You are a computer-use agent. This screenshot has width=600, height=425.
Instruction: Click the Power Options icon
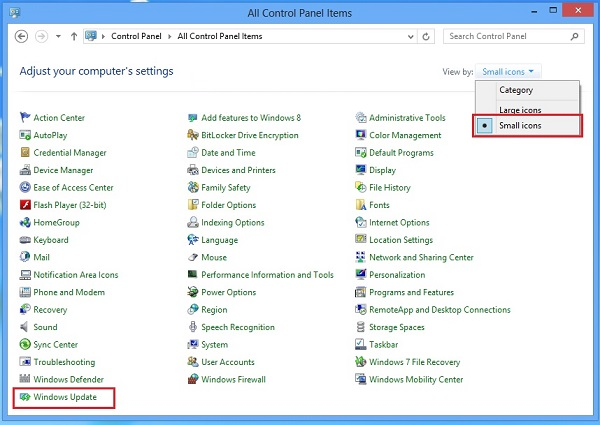[x=193, y=293]
